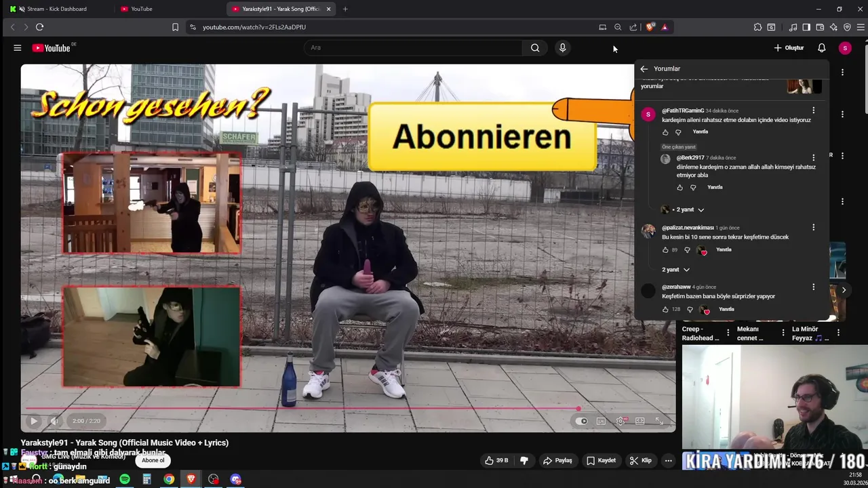Open options for @palizat.nevankiması's comment

(814, 227)
